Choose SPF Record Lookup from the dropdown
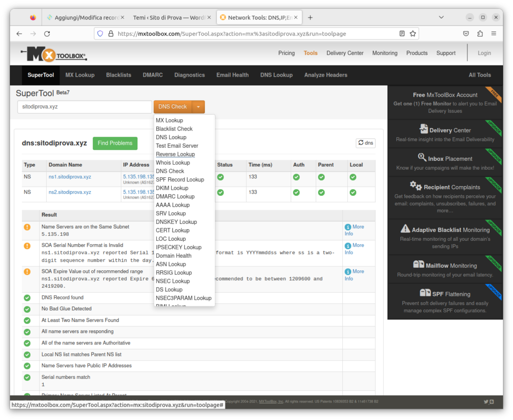 pyautogui.click(x=180, y=180)
